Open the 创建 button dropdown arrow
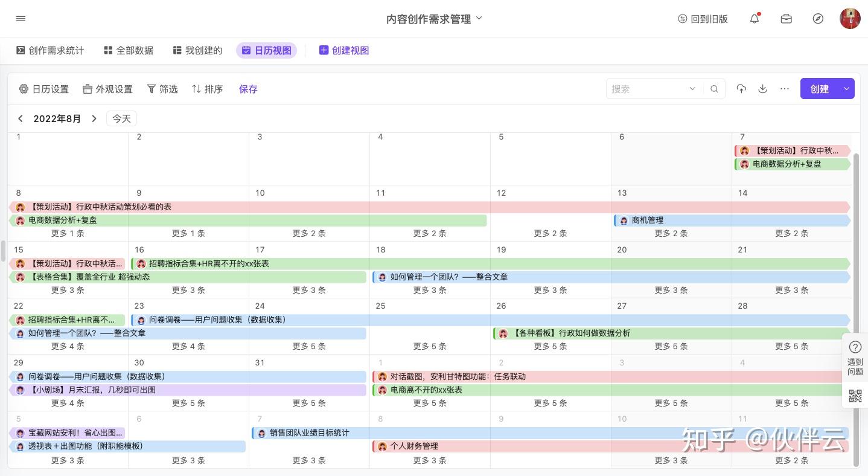The height and width of the screenshot is (476, 868). click(x=846, y=89)
